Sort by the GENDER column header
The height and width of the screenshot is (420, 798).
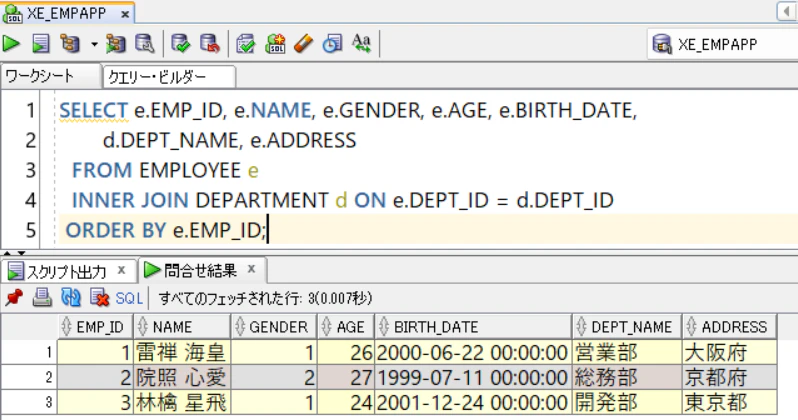tap(274, 327)
